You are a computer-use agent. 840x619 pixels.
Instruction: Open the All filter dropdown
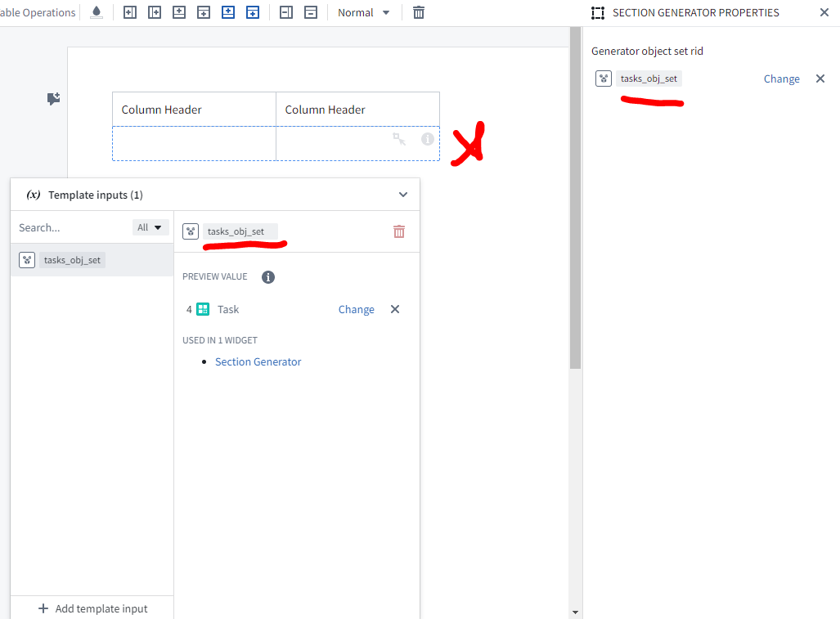coord(150,227)
